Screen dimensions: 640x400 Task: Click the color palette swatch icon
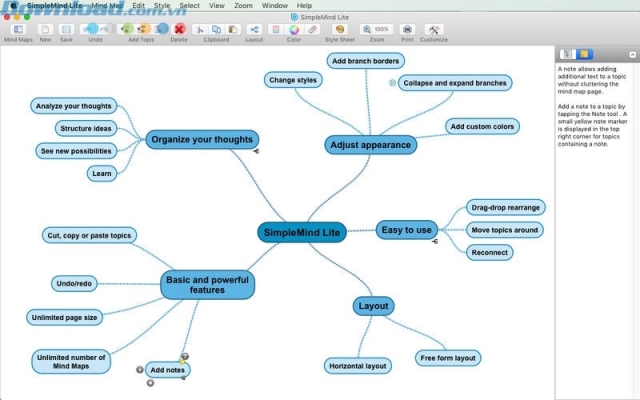coord(276,29)
